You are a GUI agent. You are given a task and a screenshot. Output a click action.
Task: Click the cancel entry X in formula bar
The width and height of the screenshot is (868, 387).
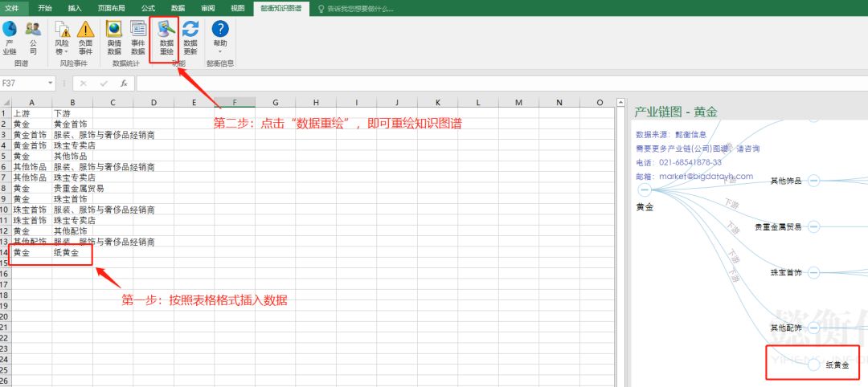[83, 84]
